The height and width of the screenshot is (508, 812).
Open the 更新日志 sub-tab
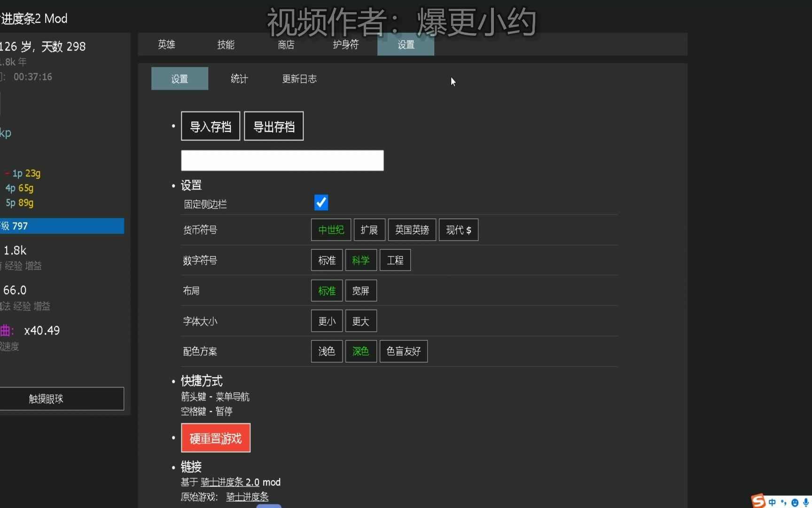299,79
